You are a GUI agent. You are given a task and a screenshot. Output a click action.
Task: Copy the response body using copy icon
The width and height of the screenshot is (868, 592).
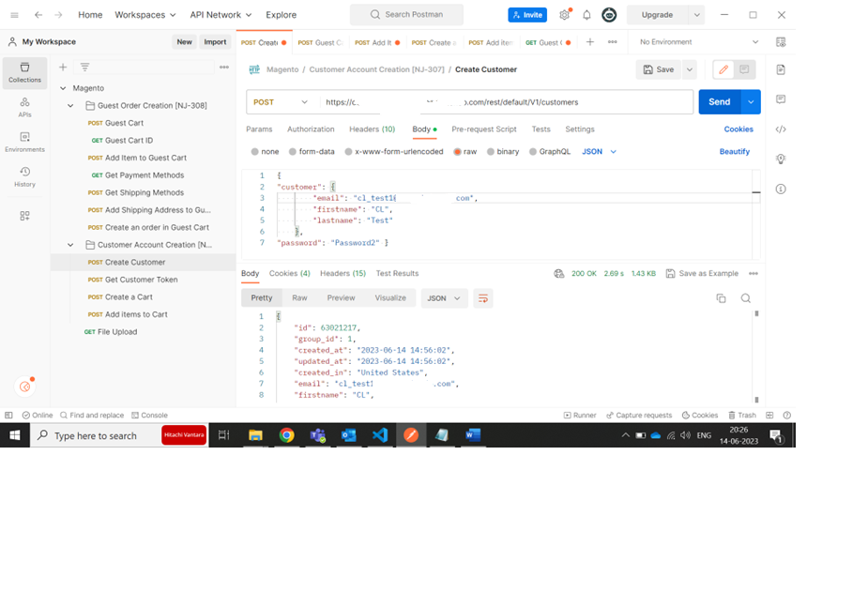(721, 298)
